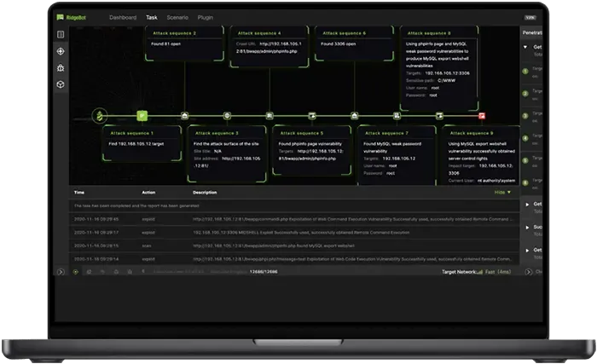Image resolution: width=597 pixels, height=364 pixels.
Task: Select the MIDSHELL Exploit log row
Action: coord(294,232)
